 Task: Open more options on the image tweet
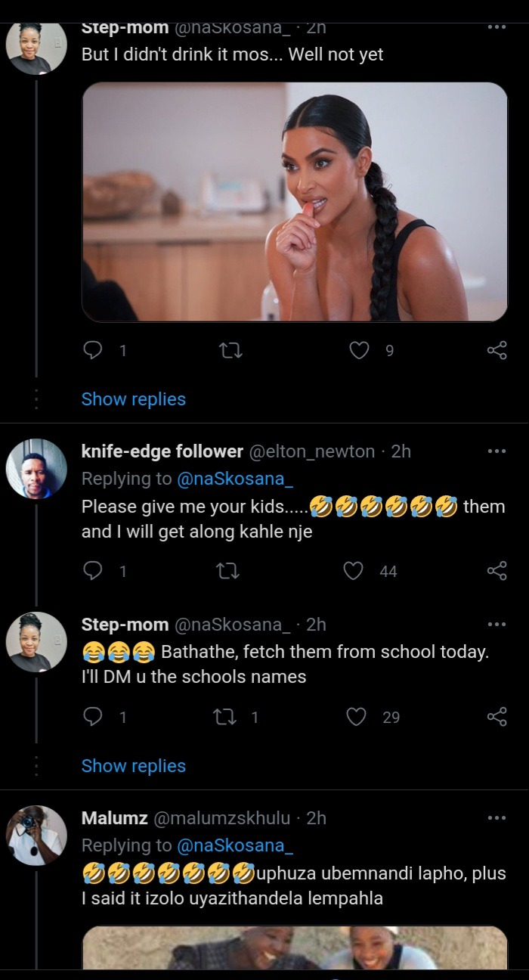(497, 27)
